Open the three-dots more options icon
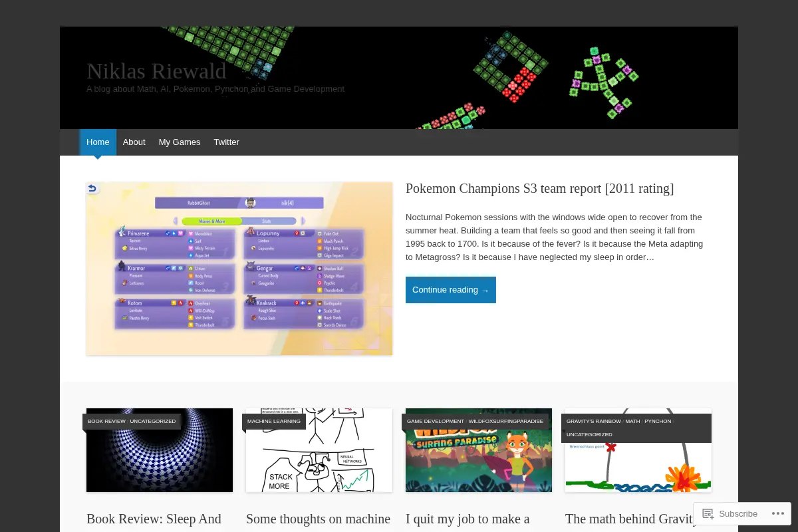This screenshot has height=532, width=798. [x=778, y=513]
